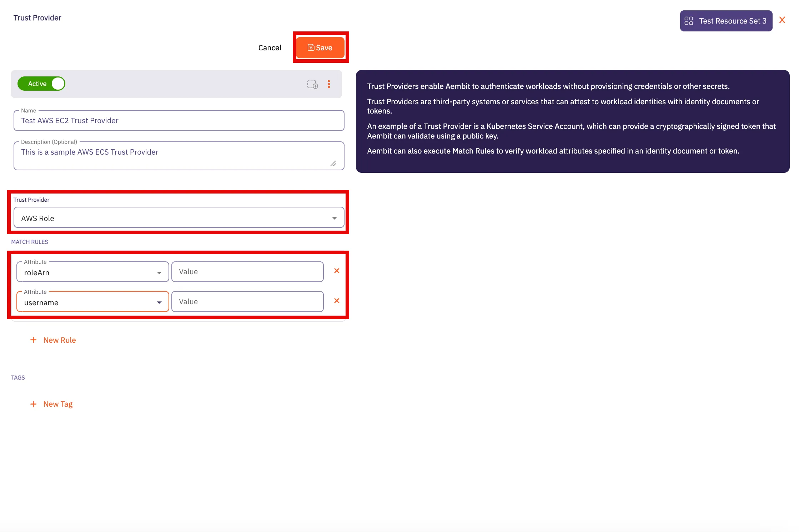Screen dimensions: 799x532
Task: Click the plus icon beside New Tag
Action: pos(33,404)
